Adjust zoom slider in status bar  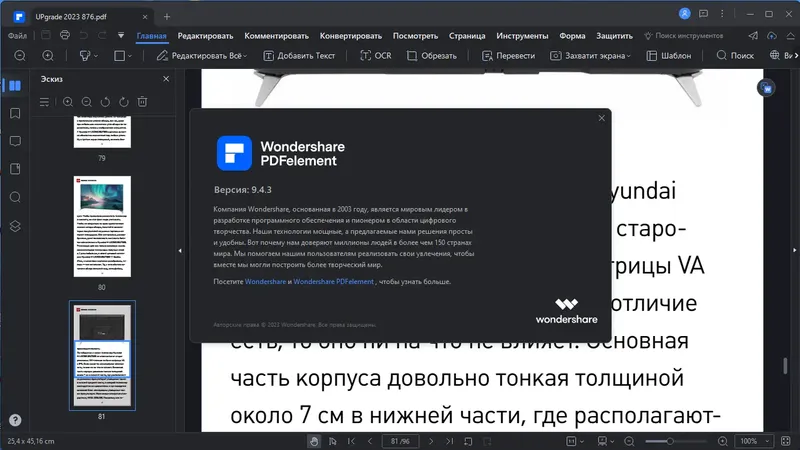pos(670,441)
